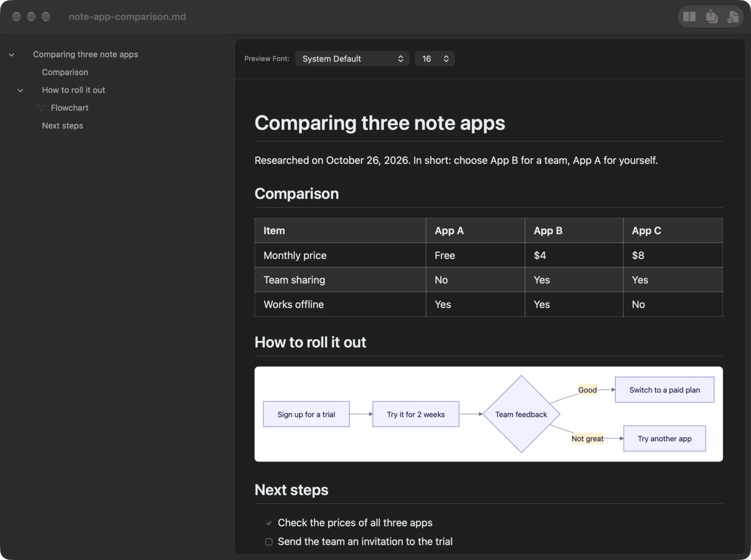Click the Not great edge label in flowchart
751x560 pixels.
click(x=587, y=438)
